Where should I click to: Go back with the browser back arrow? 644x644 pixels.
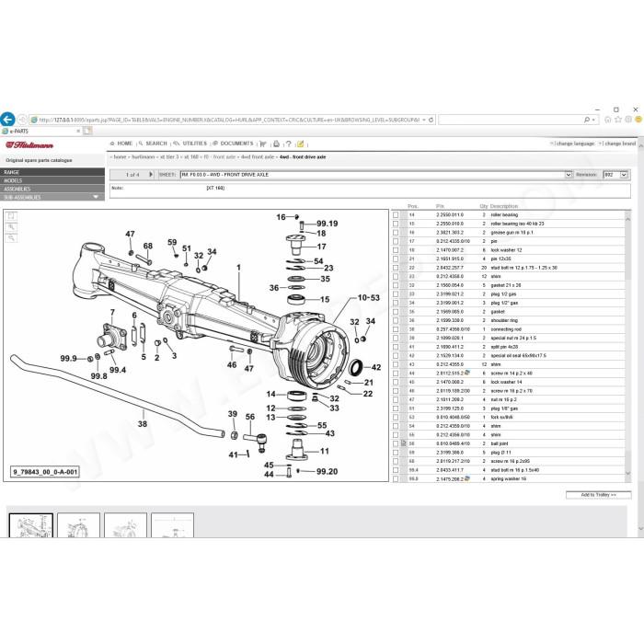(7, 120)
